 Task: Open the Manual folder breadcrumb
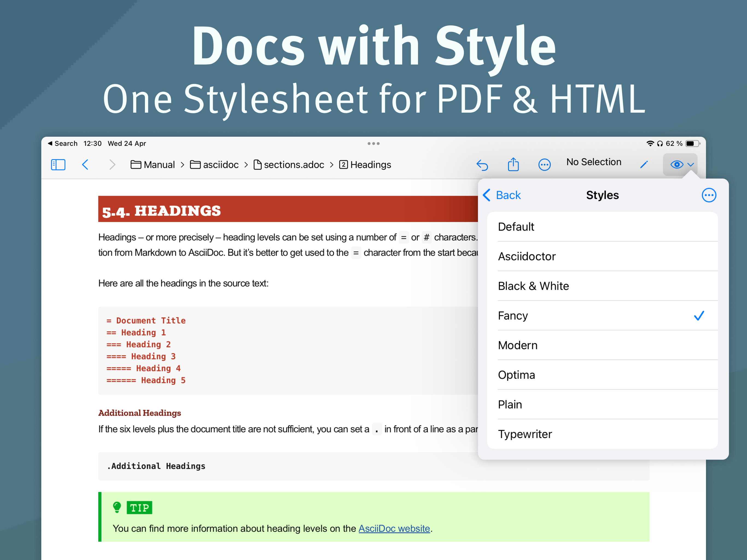[153, 165]
